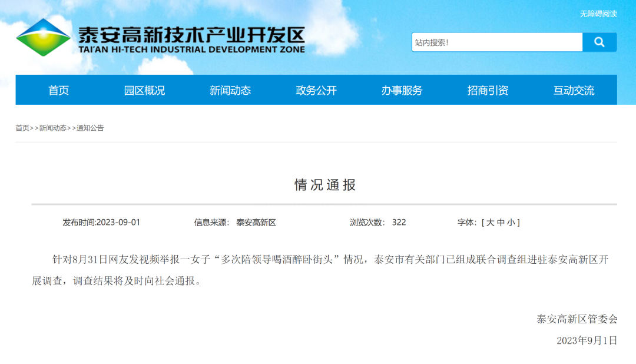
Task: Click the 首页 breadcrumb link
Action: click(22, 128)
